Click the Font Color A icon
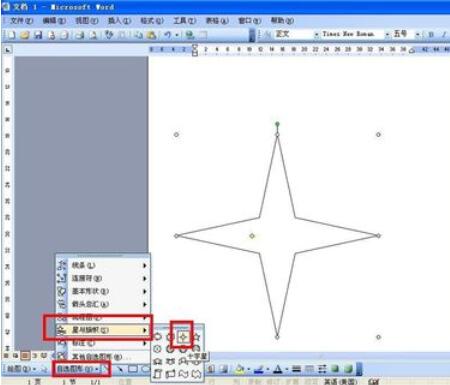This screenshot has width=450, height=385. pyautogui.click(x=278, y=369)
